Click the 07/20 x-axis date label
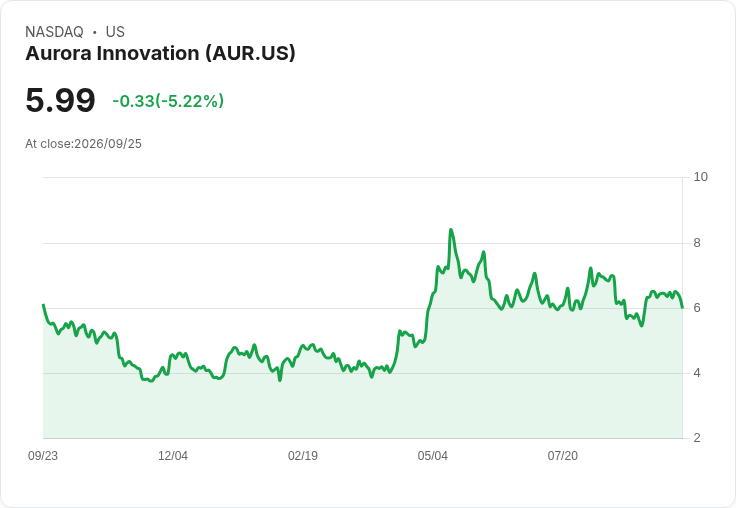This screenshot has height=508, width=736. pos(563,456)
